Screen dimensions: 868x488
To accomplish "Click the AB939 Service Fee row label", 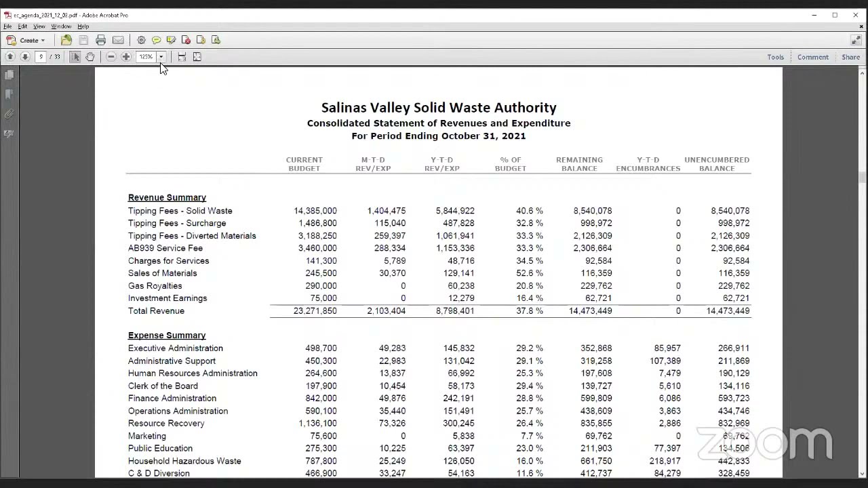I will (x=165, y=248).
